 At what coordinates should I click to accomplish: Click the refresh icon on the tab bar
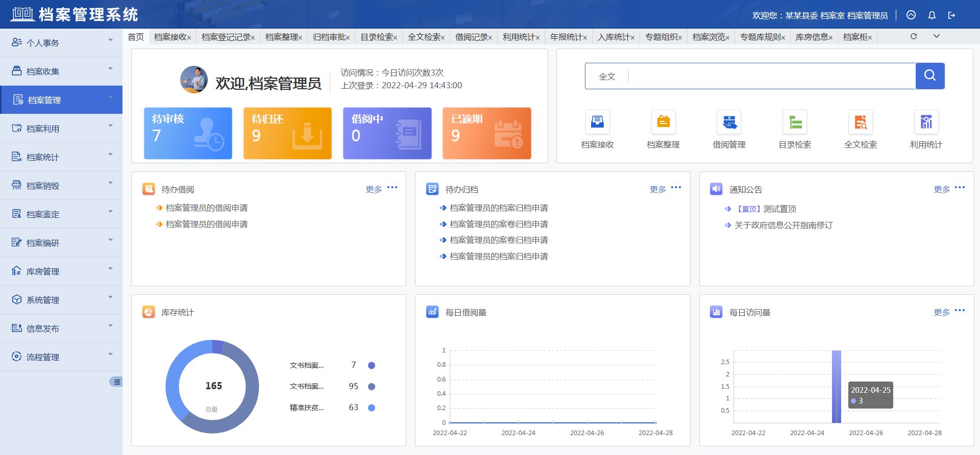(x=914, y=36)
